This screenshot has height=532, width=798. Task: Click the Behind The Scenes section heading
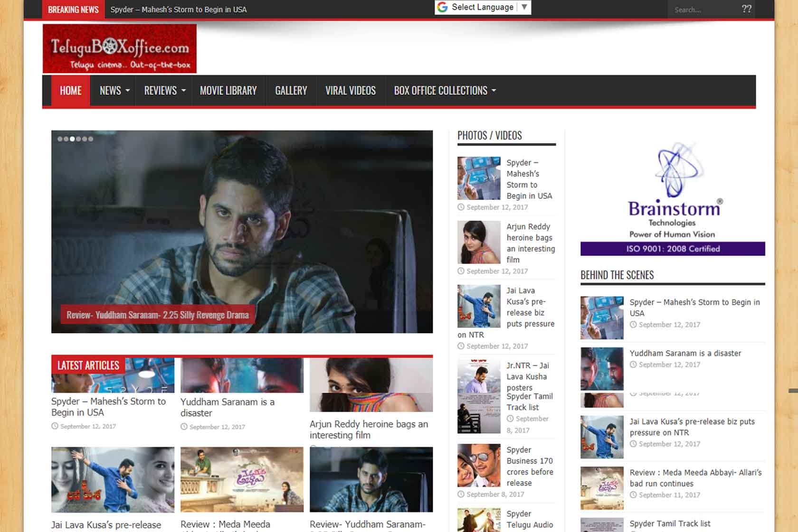point(617,275)
